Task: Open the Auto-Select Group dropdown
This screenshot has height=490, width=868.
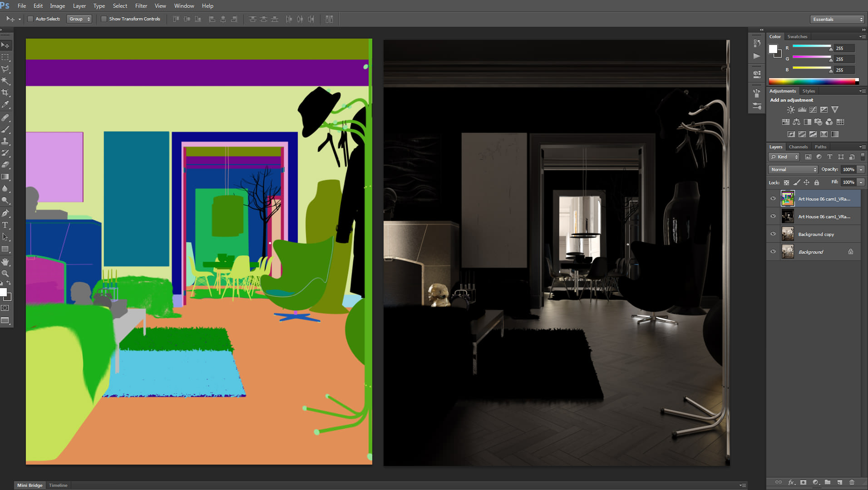Action: click(79, 19)
